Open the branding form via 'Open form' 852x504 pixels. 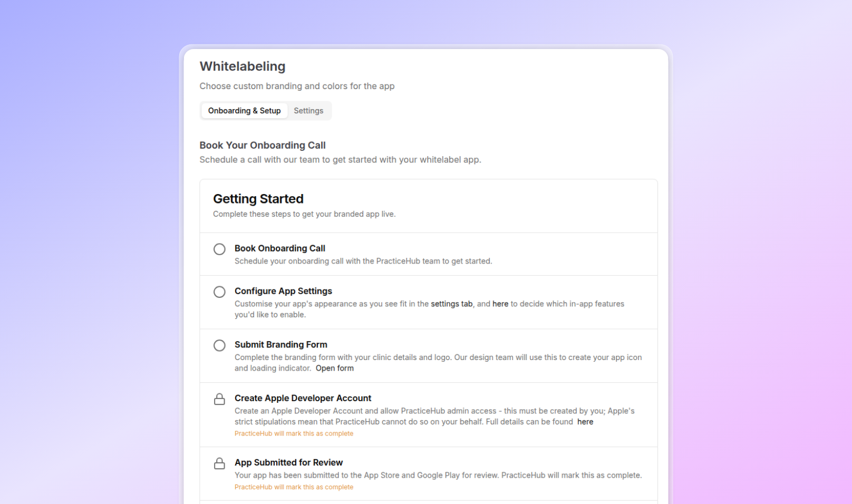click(334, 368)
